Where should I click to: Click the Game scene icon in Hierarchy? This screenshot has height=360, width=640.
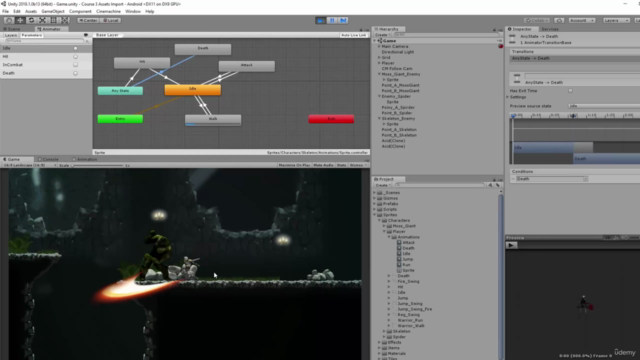(380, 41)
